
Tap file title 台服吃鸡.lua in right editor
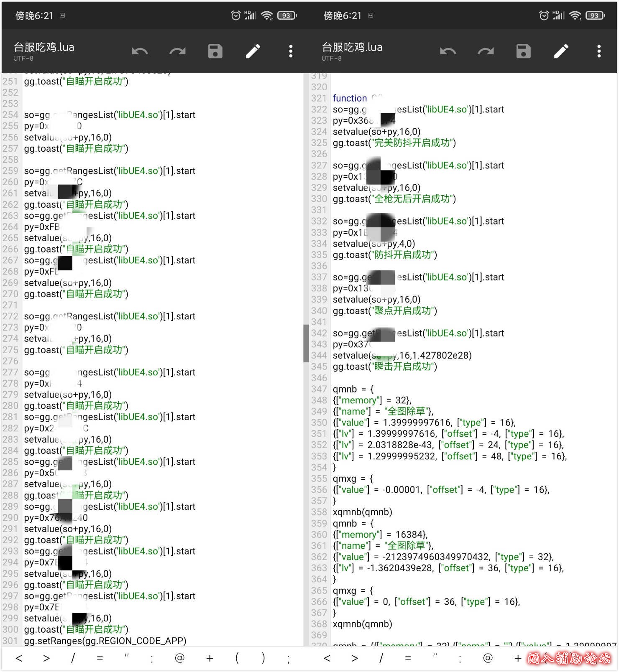point(352,47)
